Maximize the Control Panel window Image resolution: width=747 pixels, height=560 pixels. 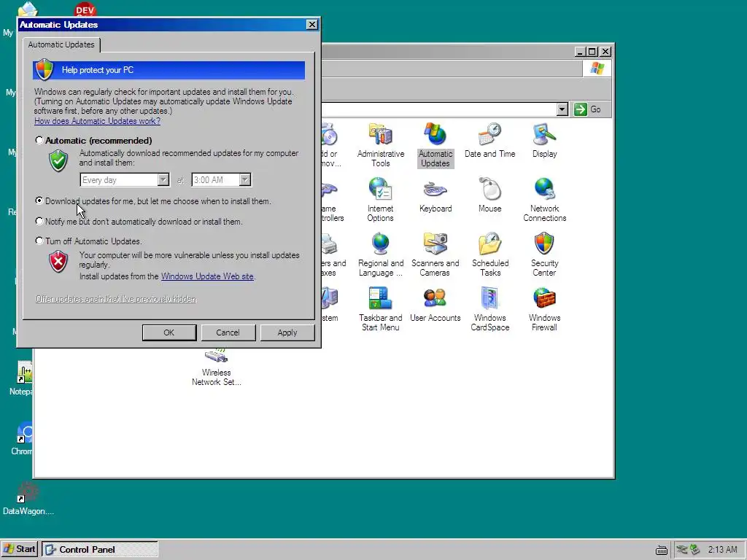[592, 52]
